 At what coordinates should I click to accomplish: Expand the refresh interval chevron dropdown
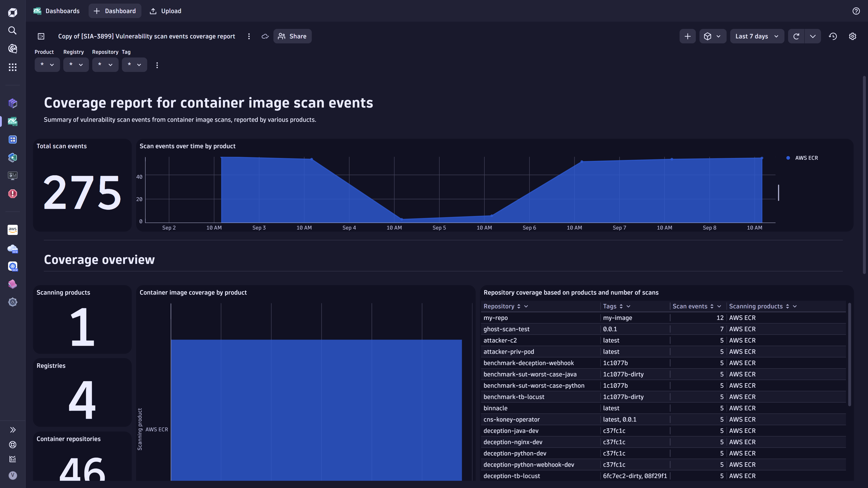tap(813, 36)
